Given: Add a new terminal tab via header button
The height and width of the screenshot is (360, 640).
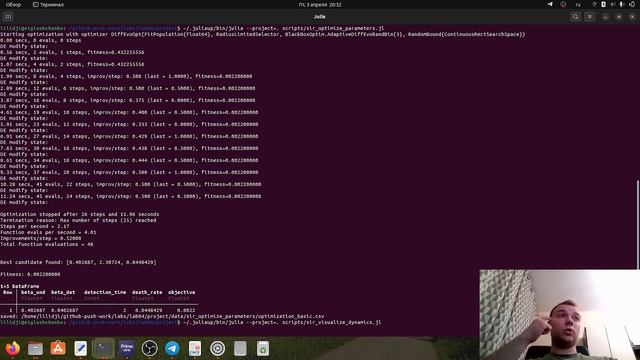Looking at the screenshot, I should tap(8, 17).
